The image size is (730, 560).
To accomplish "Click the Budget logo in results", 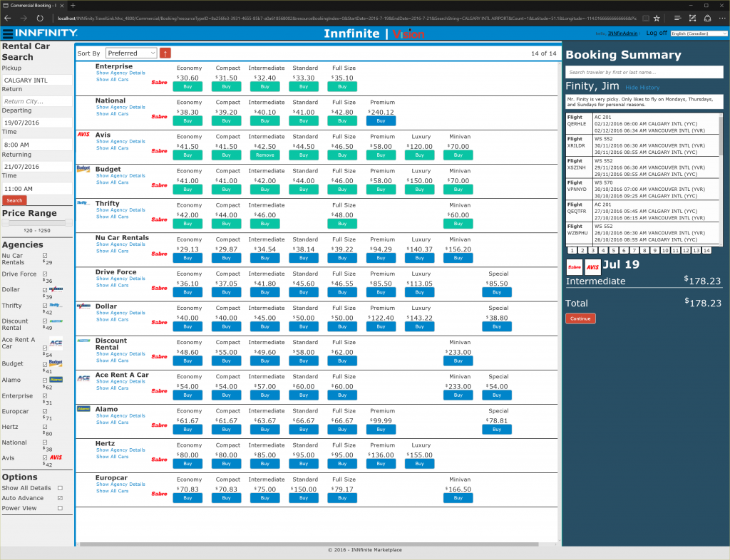I will 83,169.
